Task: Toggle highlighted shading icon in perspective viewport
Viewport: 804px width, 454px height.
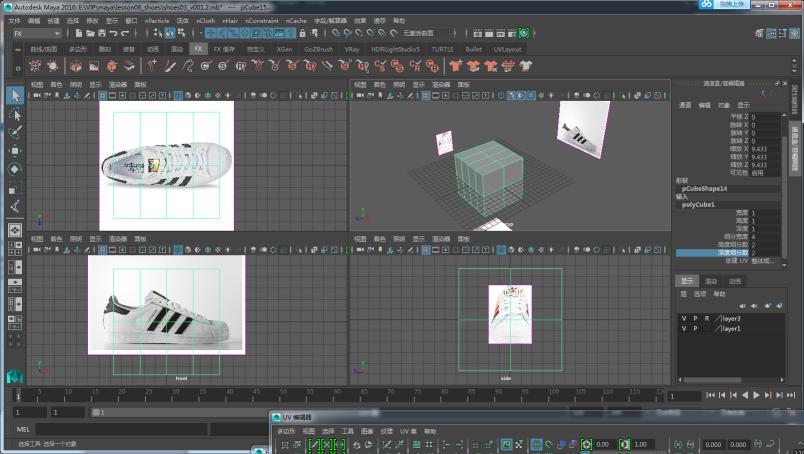Action: click(x=511, y=95)
